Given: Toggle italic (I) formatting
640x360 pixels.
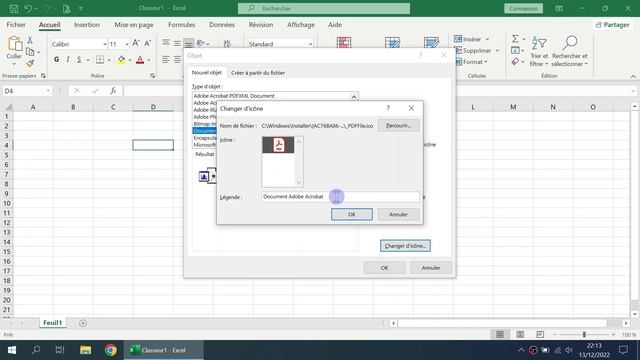Looking at the screenshot, I should (68, 60).
